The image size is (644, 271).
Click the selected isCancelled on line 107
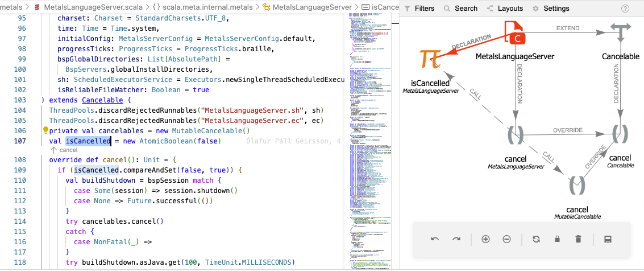[x=88, y=141]
